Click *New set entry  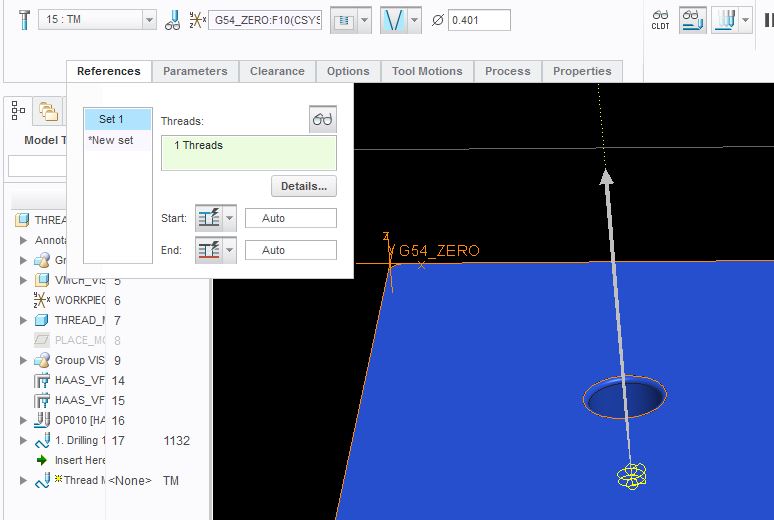click(118, 140)
